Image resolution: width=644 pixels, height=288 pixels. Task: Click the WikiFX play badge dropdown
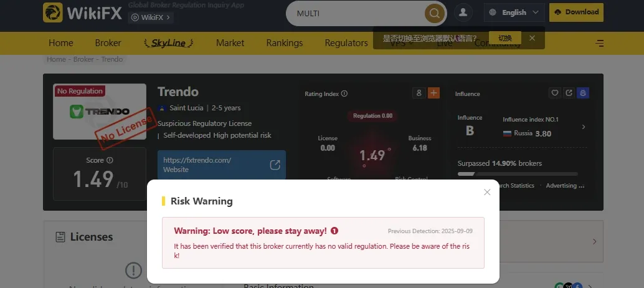click(150, 17)
